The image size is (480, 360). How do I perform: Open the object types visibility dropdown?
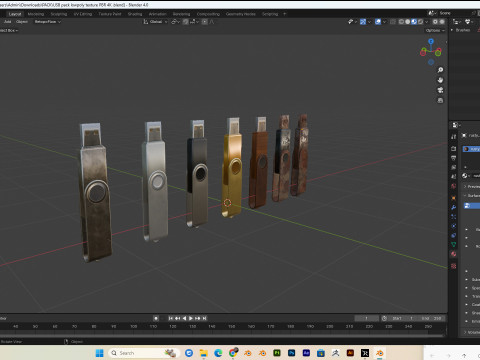(352, 22)
